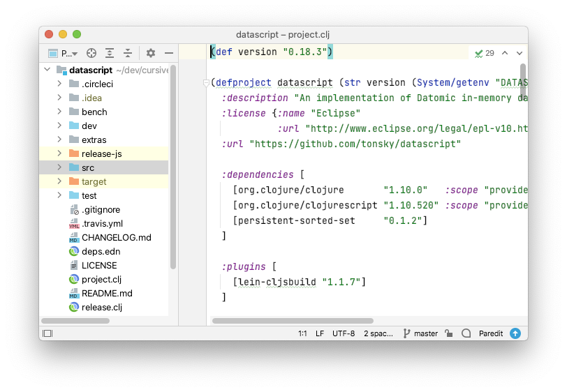The width and height of the screenshot is (567, 392).
Task: Select the src folder icon
Action: [74, 167]
